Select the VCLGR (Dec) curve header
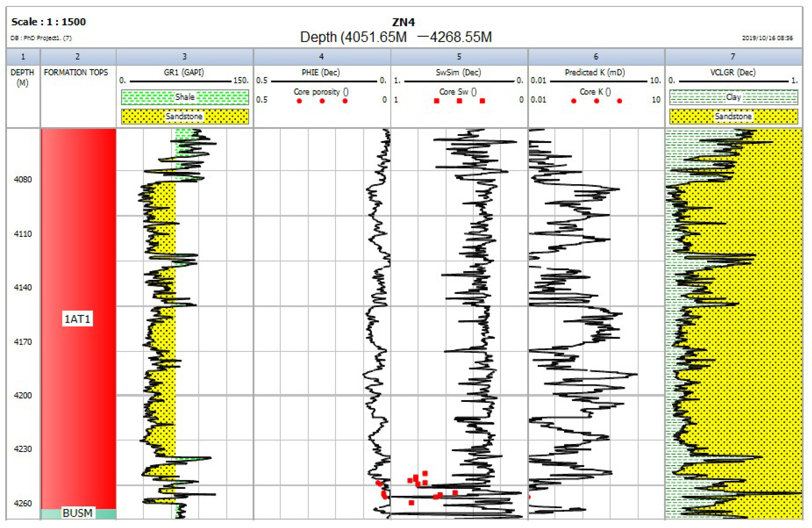The image size is (812, 528). click(733, 72)
